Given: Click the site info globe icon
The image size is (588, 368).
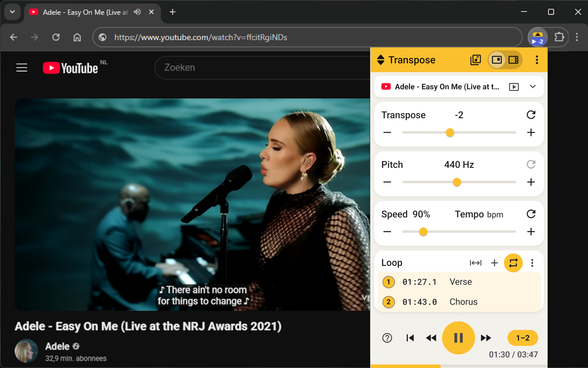Looking at the screenshot, I should point(102,37).
